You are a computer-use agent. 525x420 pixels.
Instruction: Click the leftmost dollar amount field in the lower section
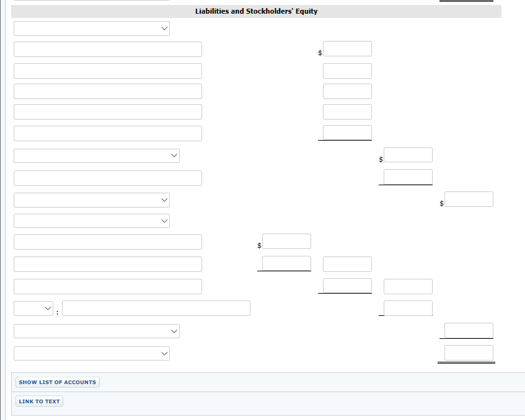[x=286, y=242]
